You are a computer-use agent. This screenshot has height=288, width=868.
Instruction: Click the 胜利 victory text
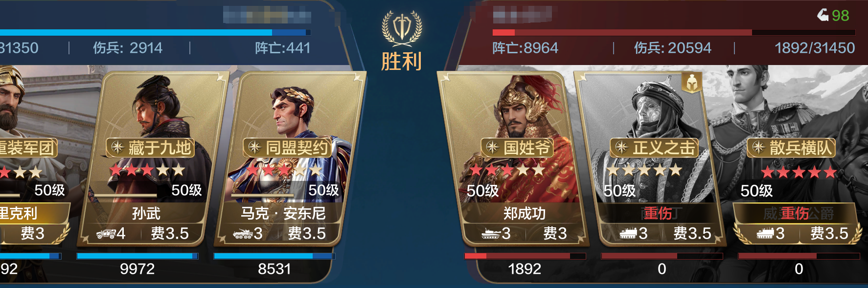click(401, 62)
